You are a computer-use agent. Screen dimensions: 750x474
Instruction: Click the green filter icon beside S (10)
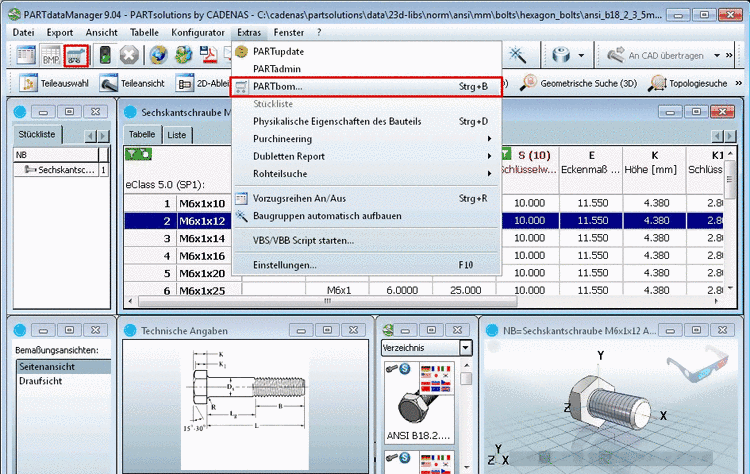(x=506, y=154)
